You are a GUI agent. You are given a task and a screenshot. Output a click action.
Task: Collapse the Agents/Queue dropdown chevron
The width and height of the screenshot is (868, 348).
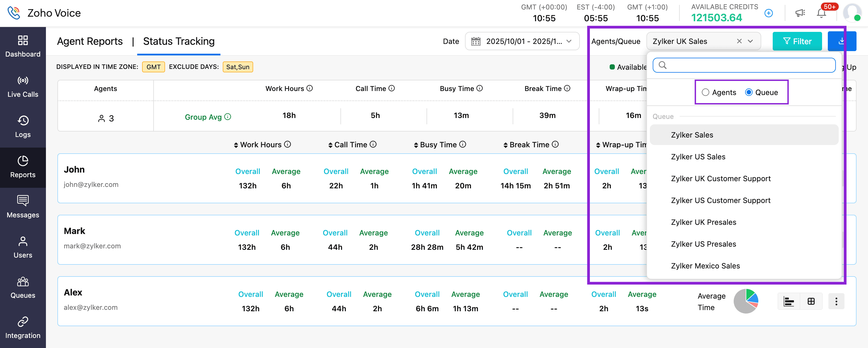click(750, 41)
